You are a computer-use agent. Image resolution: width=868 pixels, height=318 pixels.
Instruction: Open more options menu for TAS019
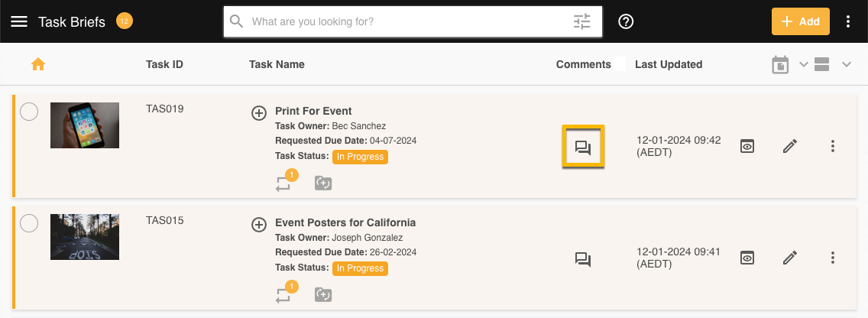click(833, 146)
